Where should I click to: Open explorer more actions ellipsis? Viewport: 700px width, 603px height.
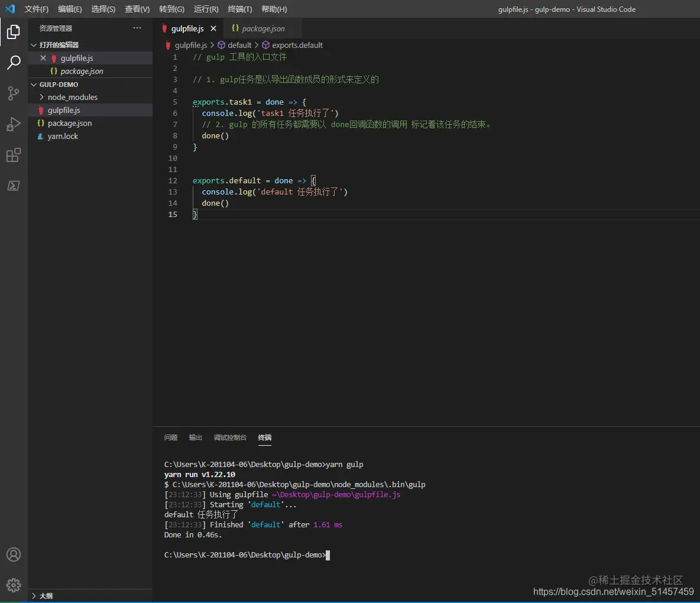coord(137,28)
